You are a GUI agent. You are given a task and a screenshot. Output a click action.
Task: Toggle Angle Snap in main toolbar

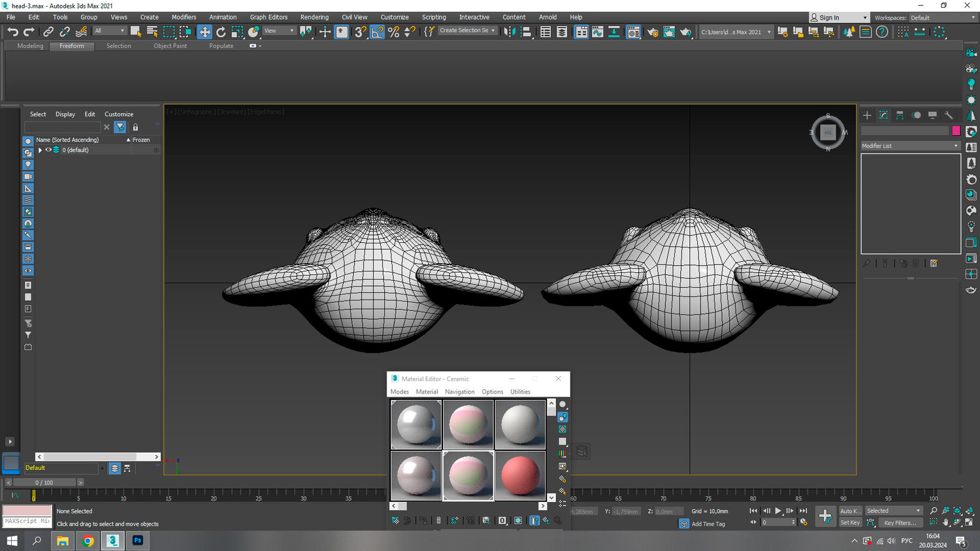[x=378, y=31]
